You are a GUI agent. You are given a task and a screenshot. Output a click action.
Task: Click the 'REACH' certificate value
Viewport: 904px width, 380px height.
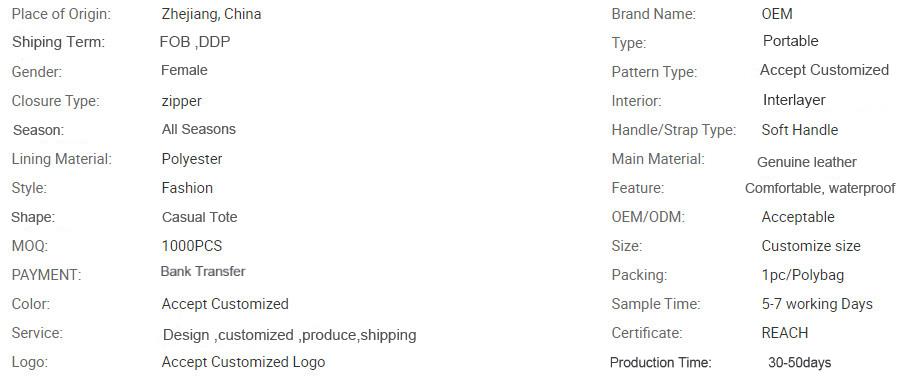785,333
